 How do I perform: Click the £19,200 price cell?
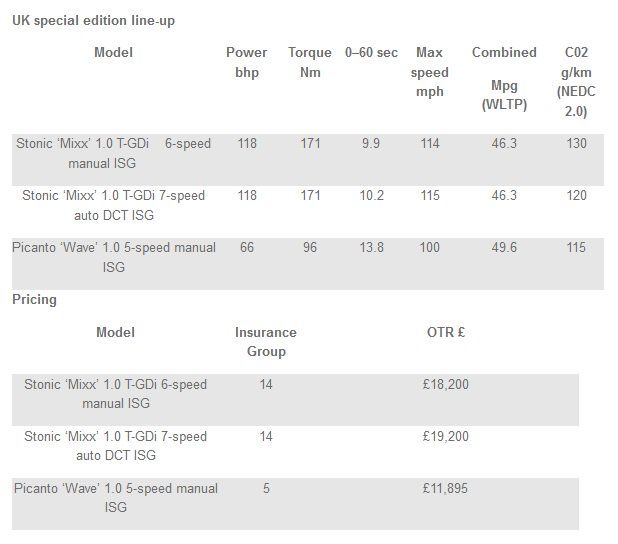pos(446,436)
